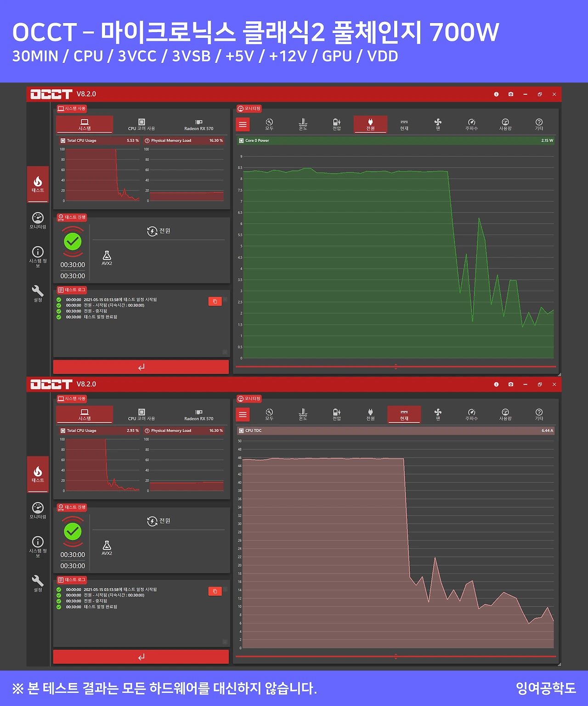This screenshot has width=588, height=706.
Task: Select the 사용량 usage monitoring icon
Action: (x=505, y=124)
